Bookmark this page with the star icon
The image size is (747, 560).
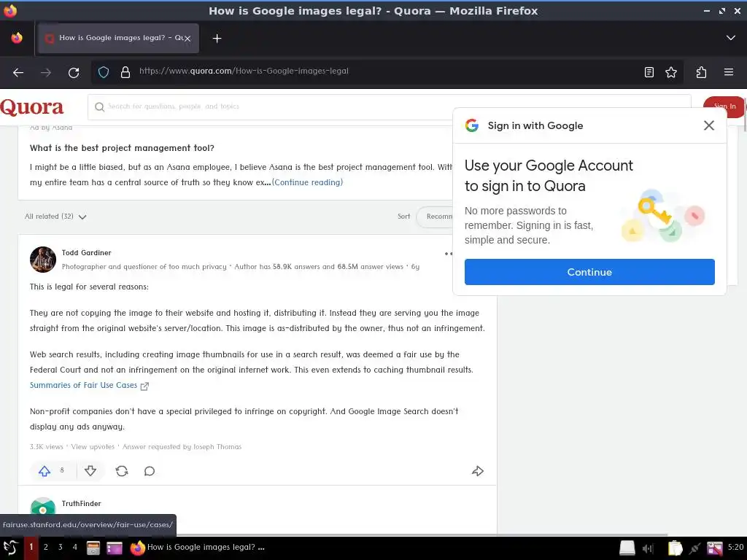pos(671,72)
